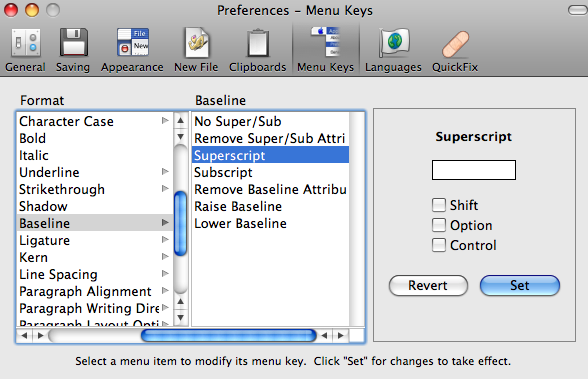Click the Superscript menu key input field
Screen dimensions: 588x379
click(474, 170)
